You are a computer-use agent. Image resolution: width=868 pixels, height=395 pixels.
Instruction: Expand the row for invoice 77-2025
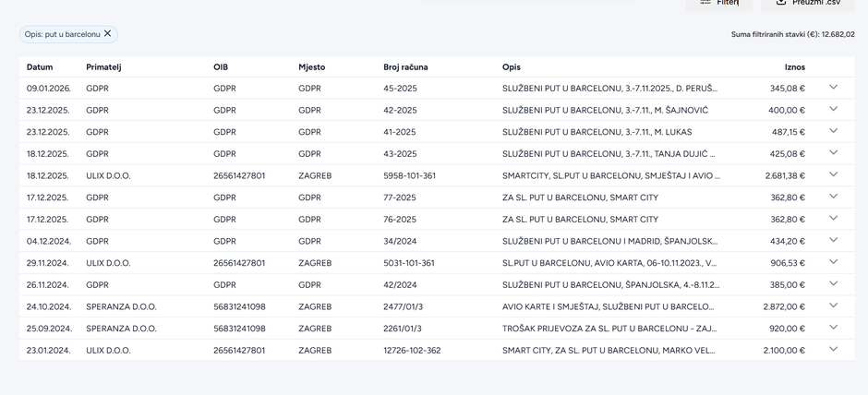tap(833, 197)
